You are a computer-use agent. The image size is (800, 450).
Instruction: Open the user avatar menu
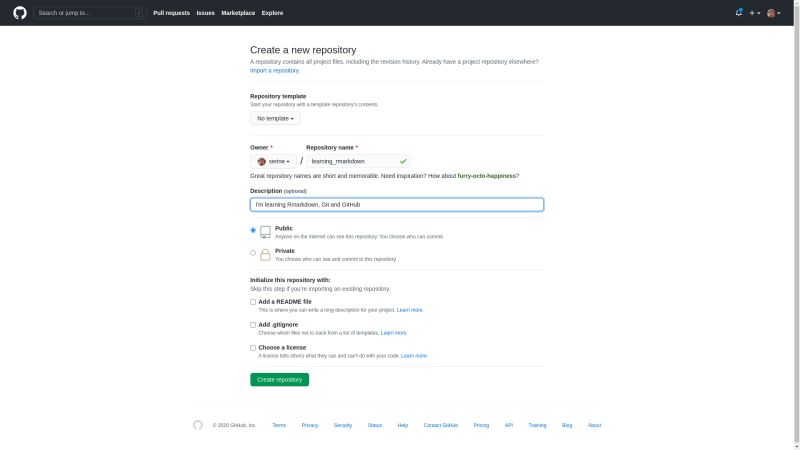(773, 13)
